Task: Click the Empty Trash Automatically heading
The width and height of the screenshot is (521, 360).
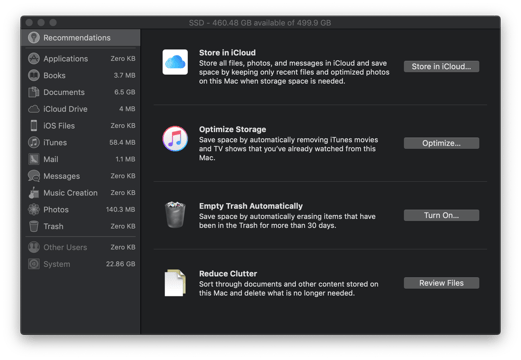Action: coord(251,206)
